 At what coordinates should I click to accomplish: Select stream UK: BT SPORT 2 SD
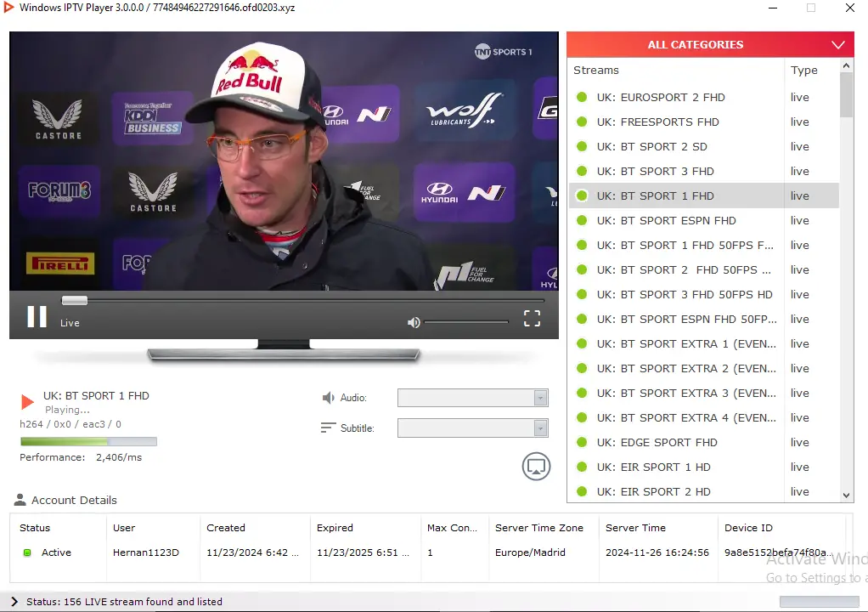click(703, 146)
